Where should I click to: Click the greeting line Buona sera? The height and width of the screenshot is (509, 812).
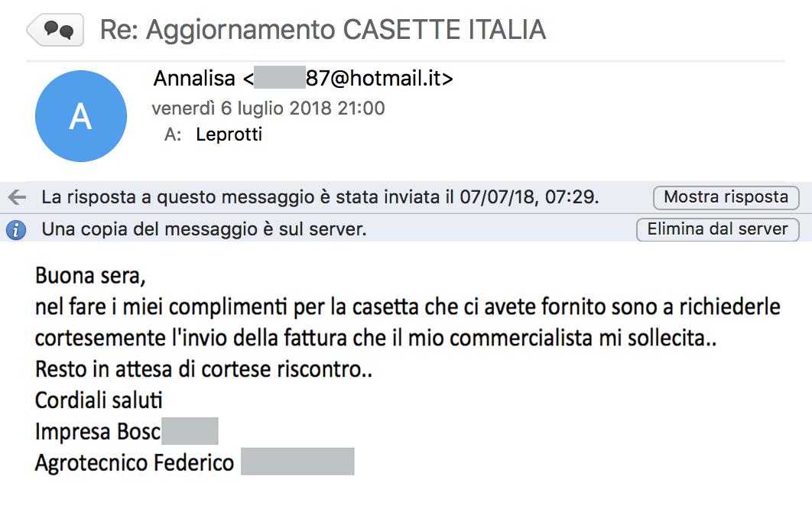[x=90, y=276]
